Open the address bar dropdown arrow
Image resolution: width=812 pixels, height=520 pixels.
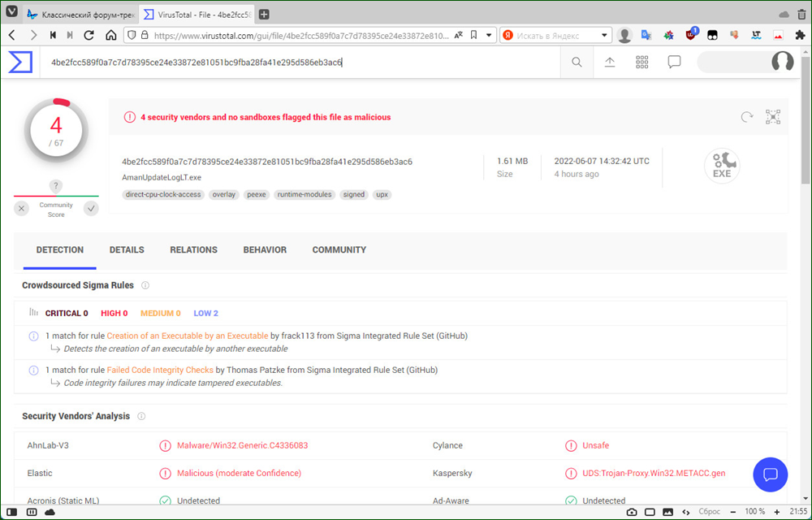pyautogui.click(x=489, y=35)
